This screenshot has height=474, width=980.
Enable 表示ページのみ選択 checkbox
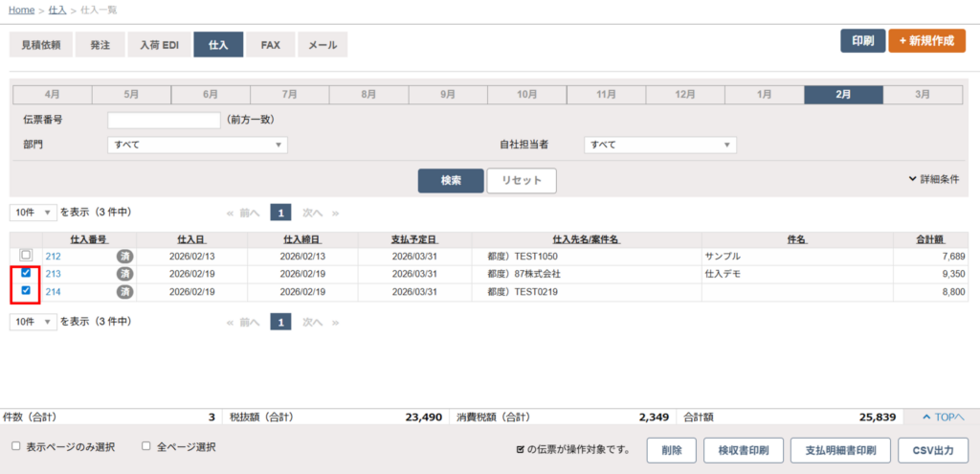point(16,446)
